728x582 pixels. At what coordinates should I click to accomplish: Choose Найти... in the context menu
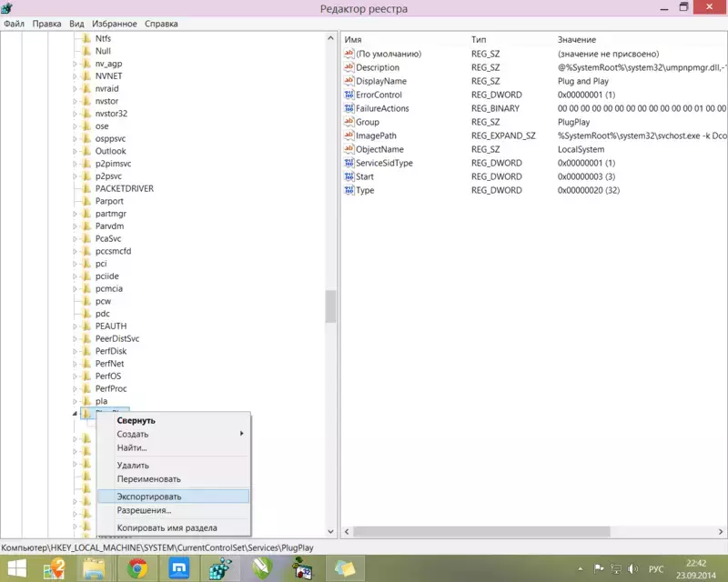tap(173, 448)
